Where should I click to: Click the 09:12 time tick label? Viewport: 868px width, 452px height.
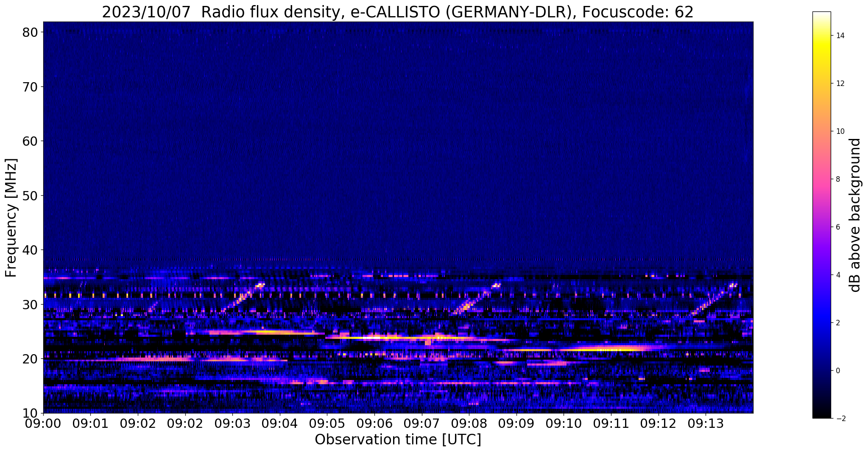click(658, 423)
